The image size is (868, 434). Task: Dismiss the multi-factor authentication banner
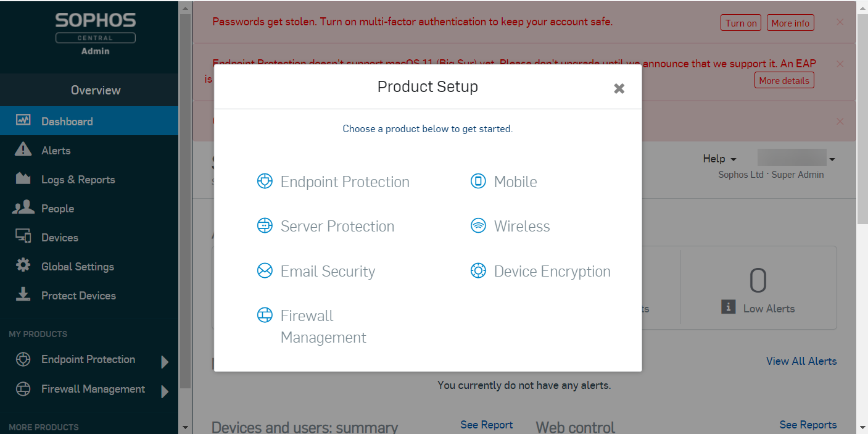tap(840, 22)
